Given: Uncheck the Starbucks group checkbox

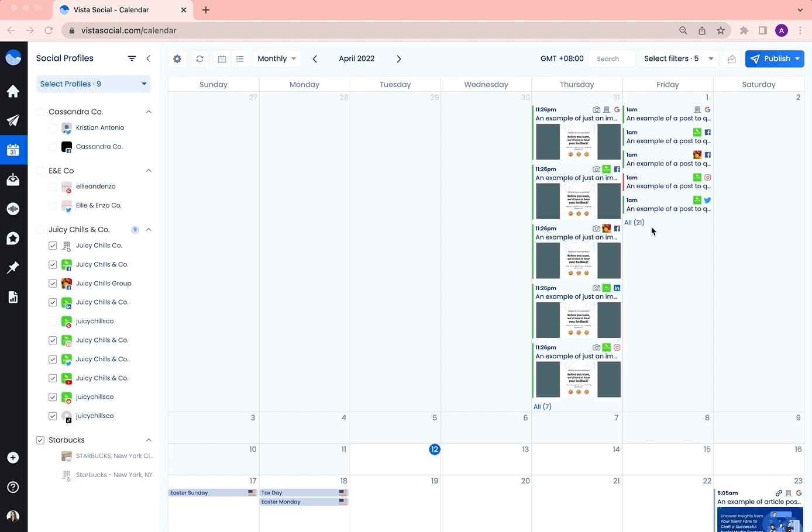Looking at the screenshot, I should coord(40,440).
